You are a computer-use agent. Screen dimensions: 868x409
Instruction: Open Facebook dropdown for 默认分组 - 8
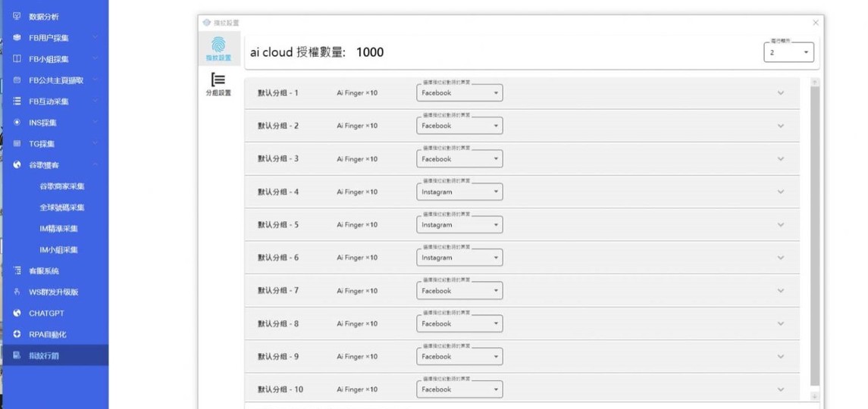pos(459,323)
